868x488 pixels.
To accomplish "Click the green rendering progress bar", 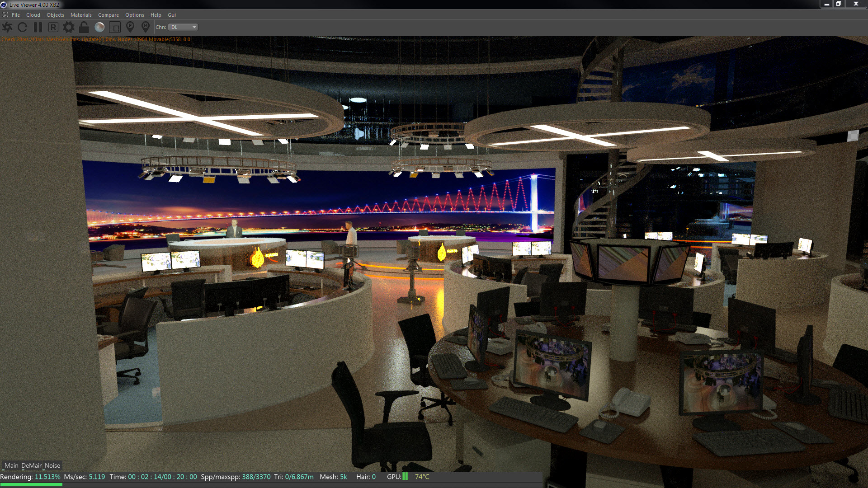I will 31,485.
